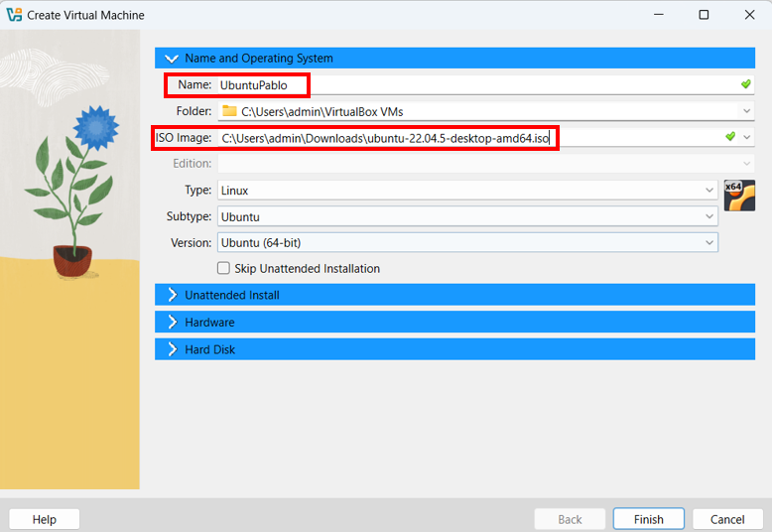Screen dimensions: 772x532
Task: Click into the Name field containing UbuntuPablo
Action: pyautogui.click(x=476, y=85)
